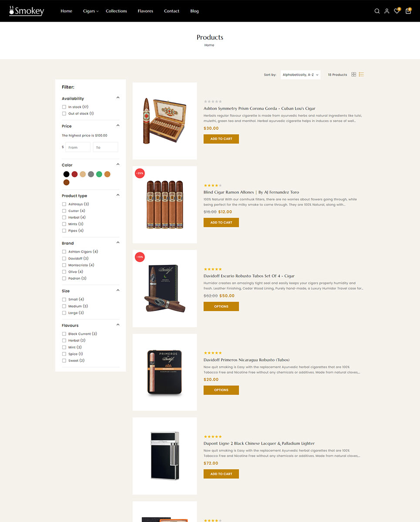Go to Collections menu item
This screenshot has height=522, width=420.
[116, 11]
